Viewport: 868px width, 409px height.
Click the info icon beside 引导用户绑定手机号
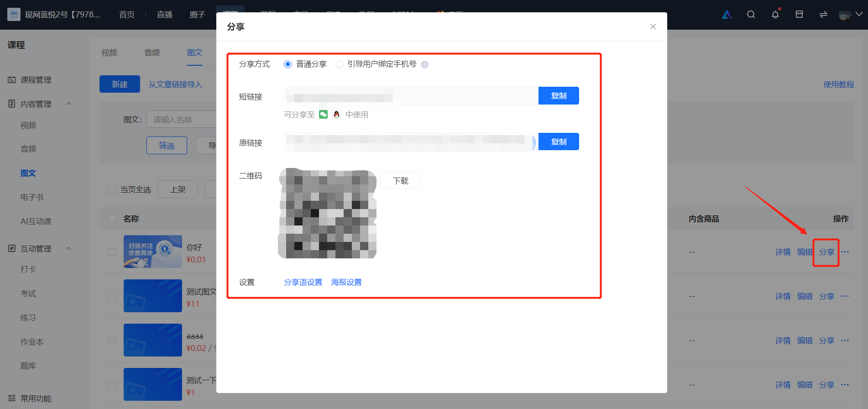tap(424, 64)
